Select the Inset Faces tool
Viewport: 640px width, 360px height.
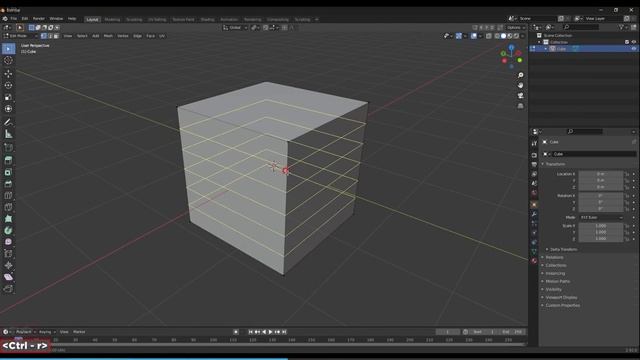pyautogui.click(x=8, y=172)
